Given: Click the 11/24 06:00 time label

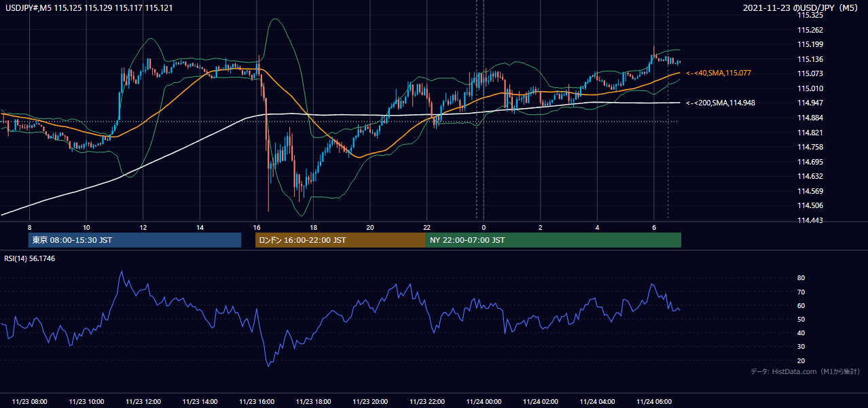Looking at the screenshot, I should tap(653, 402).
